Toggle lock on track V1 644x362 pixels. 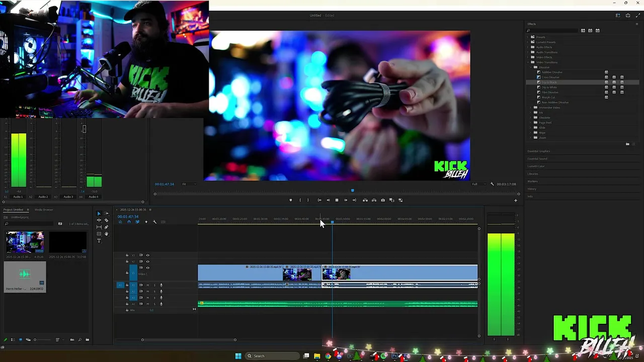coord(127,273)
